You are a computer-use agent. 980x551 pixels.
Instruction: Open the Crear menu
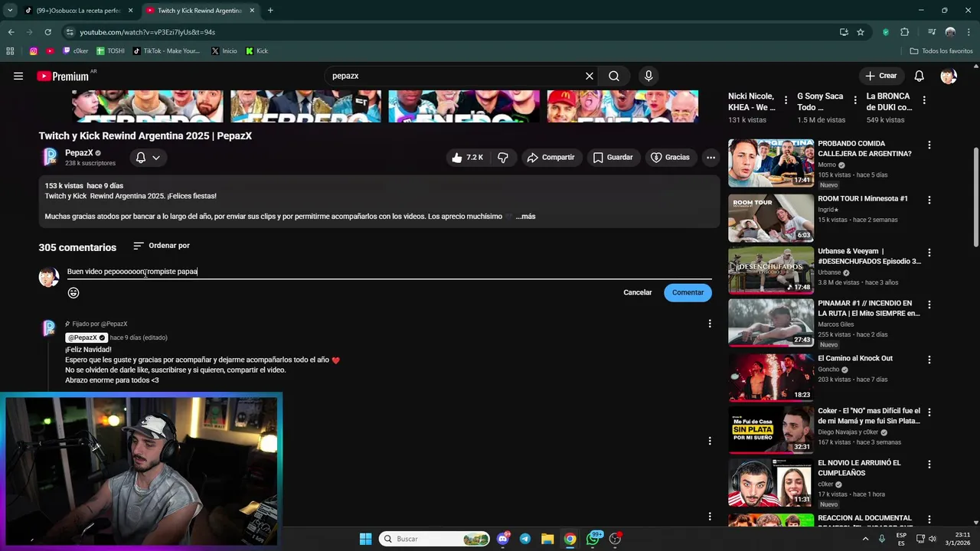pyautogui.click(x=881, y=76)
